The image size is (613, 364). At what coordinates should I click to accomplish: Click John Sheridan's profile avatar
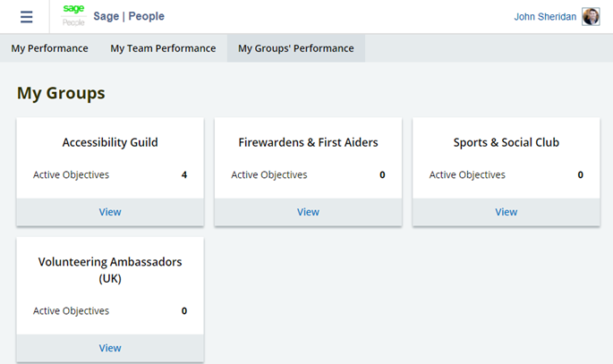pyautogui.click(x=591, y=17)
